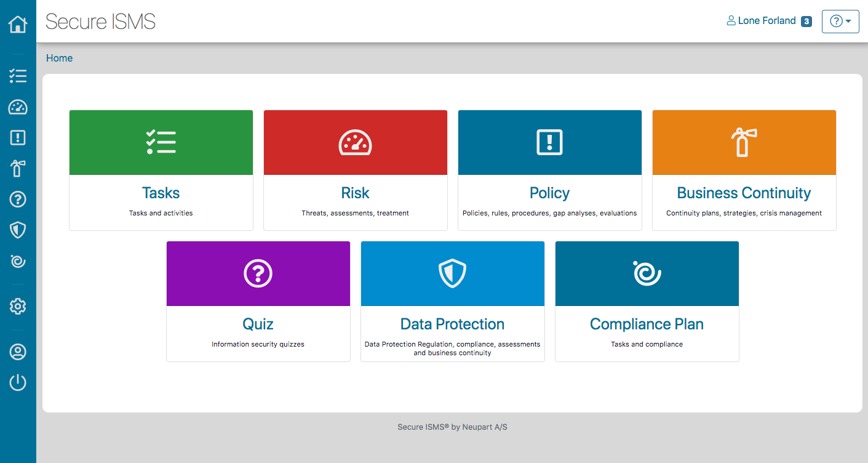The height and width of the screenshot is (463, 868).
Task: Open the Tasks checklist icon in the sidebar
Action: coord(18,76)
